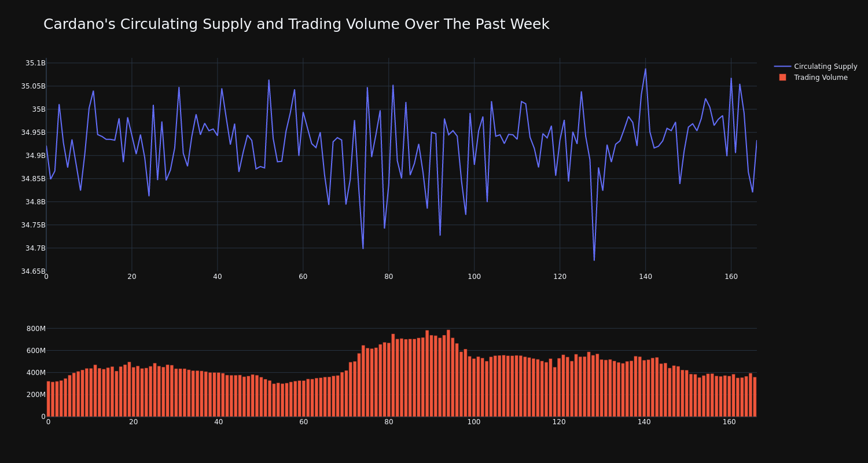
Task: Click the Circulating Supply legend line swatch
Action: coord(782,67)
